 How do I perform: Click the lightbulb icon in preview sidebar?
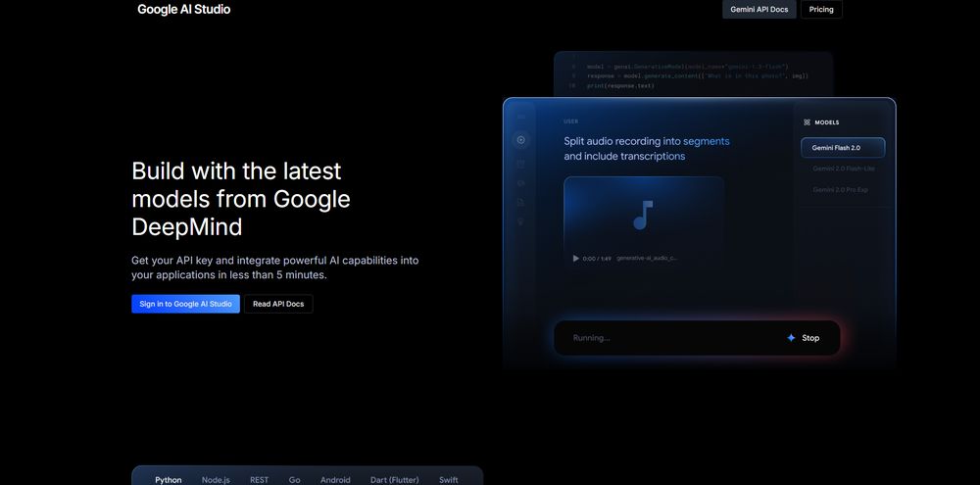click(520, 221)
